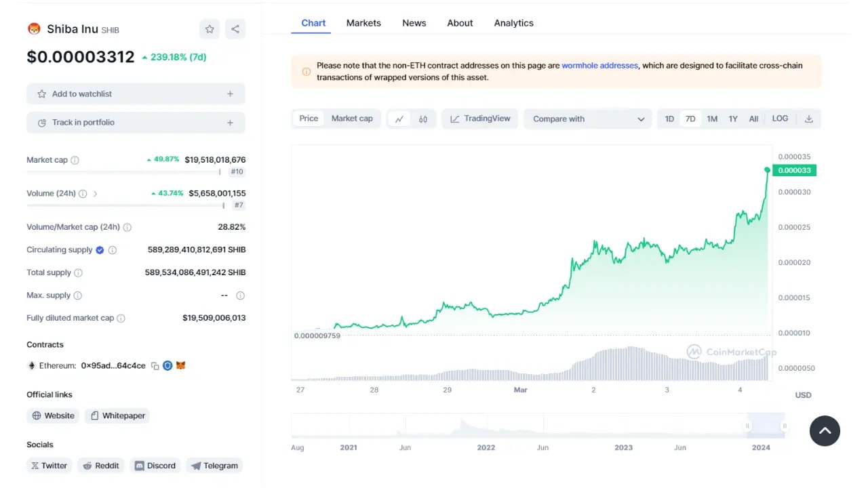Click info icon next to Max. supply label
Viewport: 868px width, 488px height.
coord(77,296)
